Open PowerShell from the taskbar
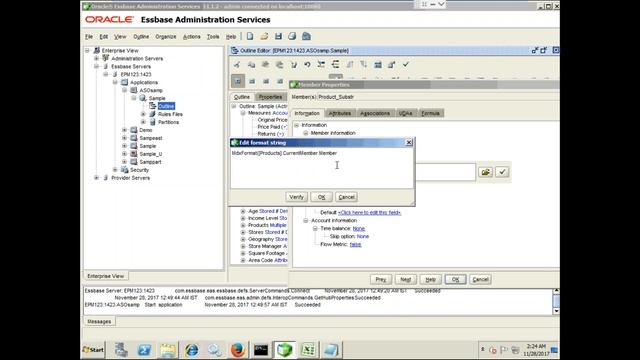The image size is (640, 360). click(x=144, y=350)
